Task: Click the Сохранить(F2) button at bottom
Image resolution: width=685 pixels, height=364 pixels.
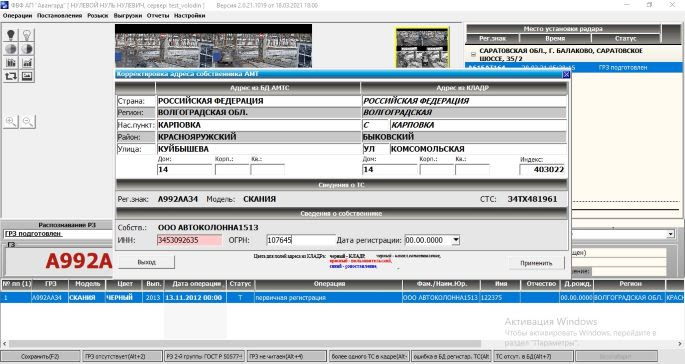Action: tap(40, 357)
